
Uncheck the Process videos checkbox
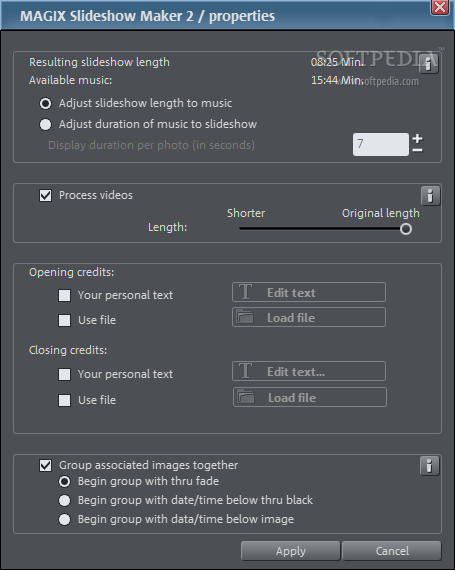coord(45,196)
